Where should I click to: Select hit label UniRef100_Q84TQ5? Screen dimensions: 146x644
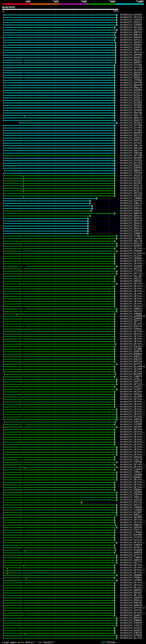[x=131, y=85]
